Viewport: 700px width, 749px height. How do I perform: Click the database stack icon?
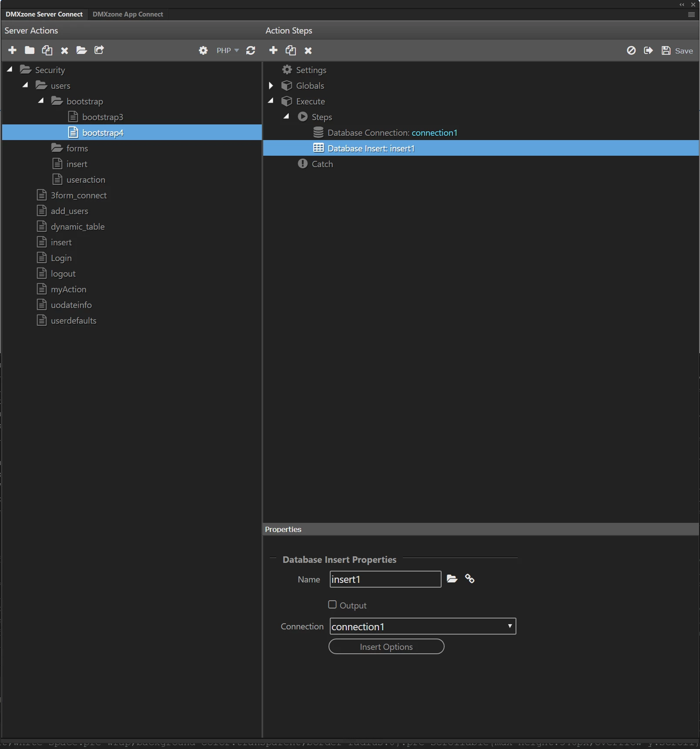point(318,132)
